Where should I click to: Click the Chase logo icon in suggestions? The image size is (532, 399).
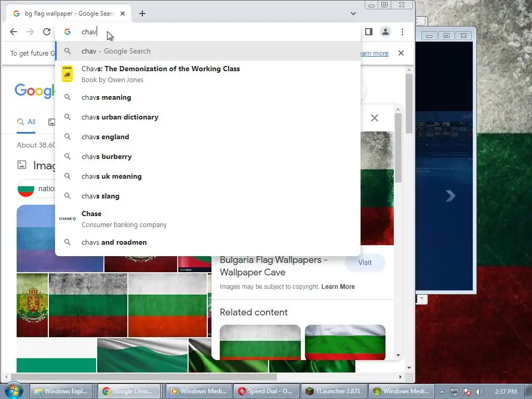coord(67,219)
